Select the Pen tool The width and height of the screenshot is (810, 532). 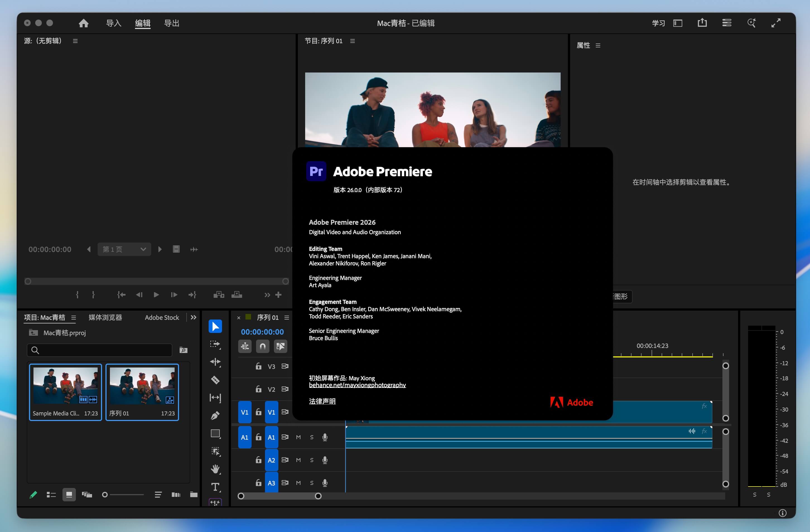click(x=215, y=415)
